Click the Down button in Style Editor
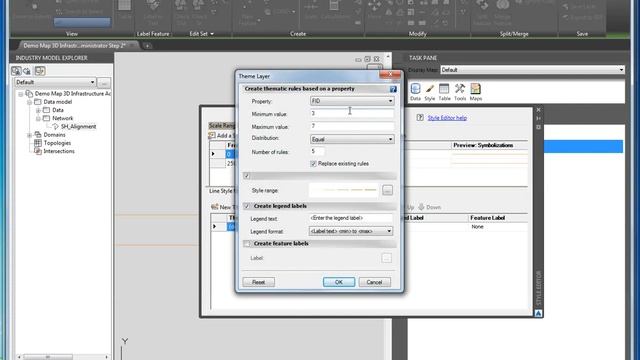Screen dimensions: 640x360 (429, 207)
